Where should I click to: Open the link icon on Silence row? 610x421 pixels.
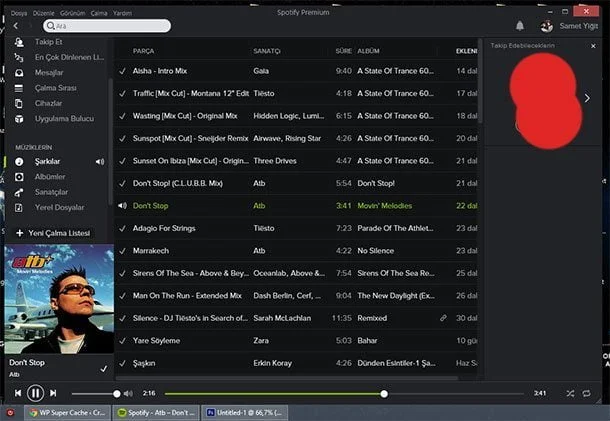[443, 318]
